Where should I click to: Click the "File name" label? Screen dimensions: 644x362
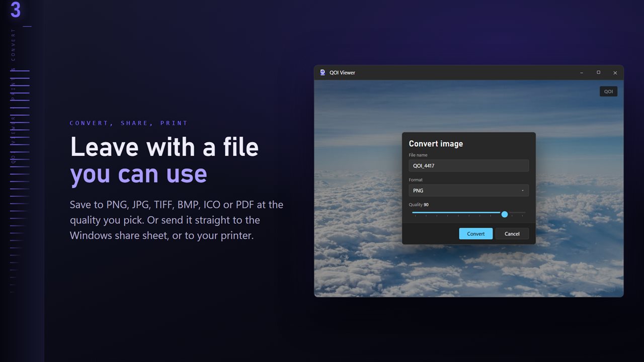pyautogui.click(x=418, y=155)
